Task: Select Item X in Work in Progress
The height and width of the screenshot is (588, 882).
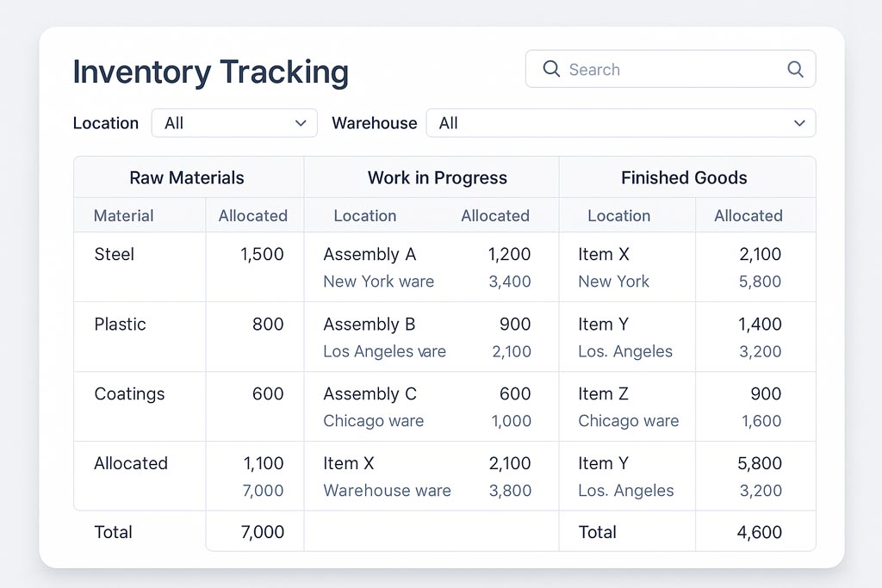Action: pos(349,463)
